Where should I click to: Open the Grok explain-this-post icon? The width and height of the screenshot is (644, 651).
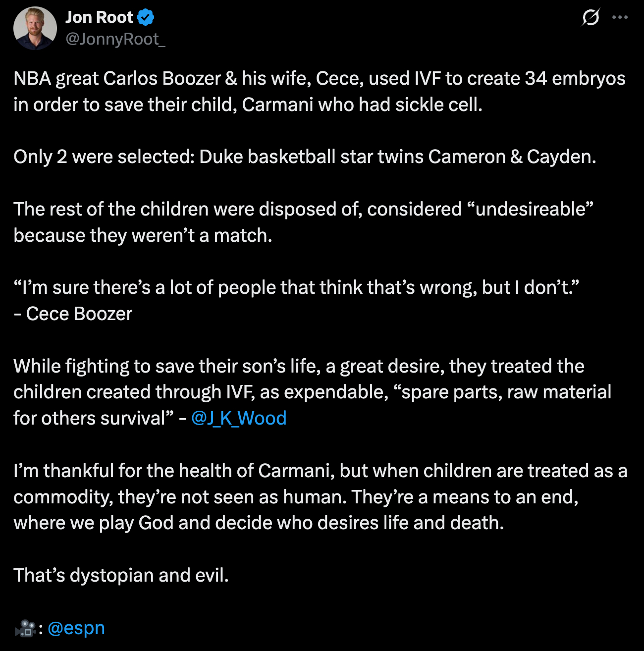point(590,18)
